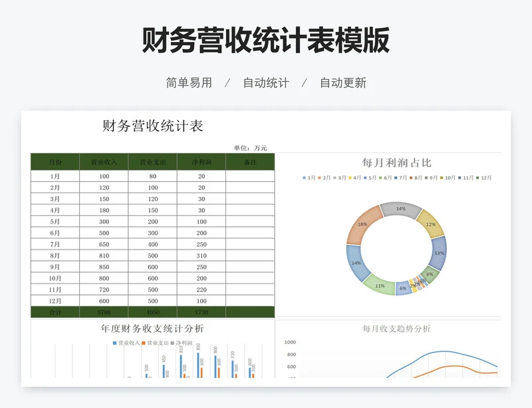Click 营业支出 legend entry in bar chart
The width and height of the screenshot is (532, 408).
click(155, 343)
